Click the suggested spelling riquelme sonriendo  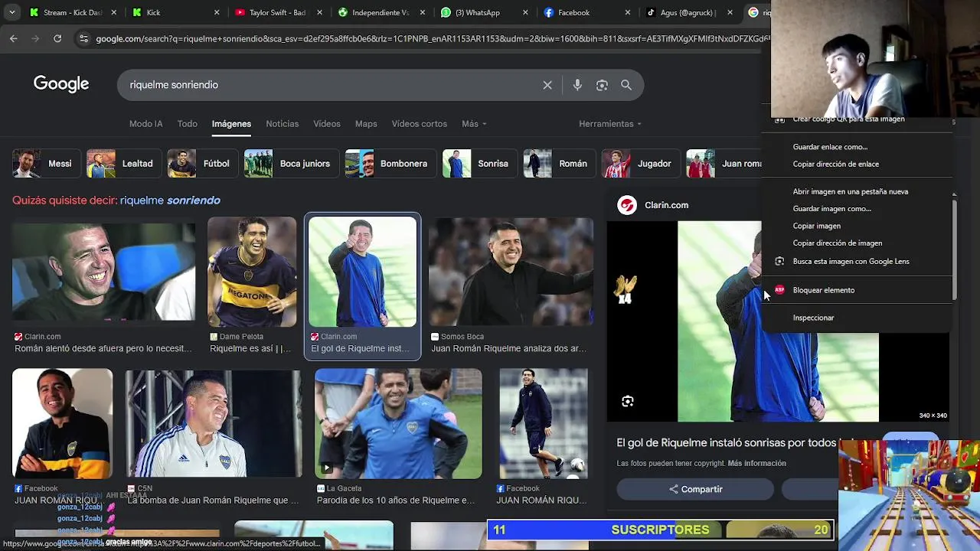tap(170, 201)
